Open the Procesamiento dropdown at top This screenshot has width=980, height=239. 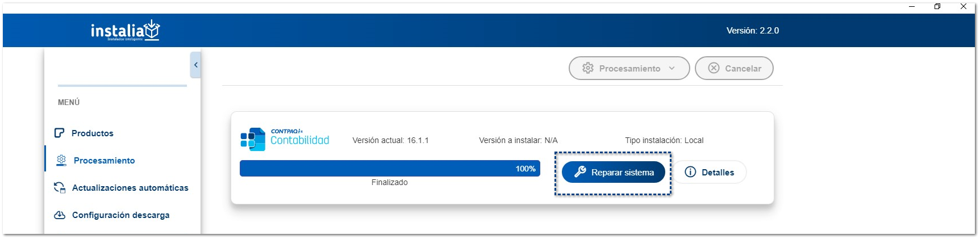pyautogui.click(x=629, y=68)
